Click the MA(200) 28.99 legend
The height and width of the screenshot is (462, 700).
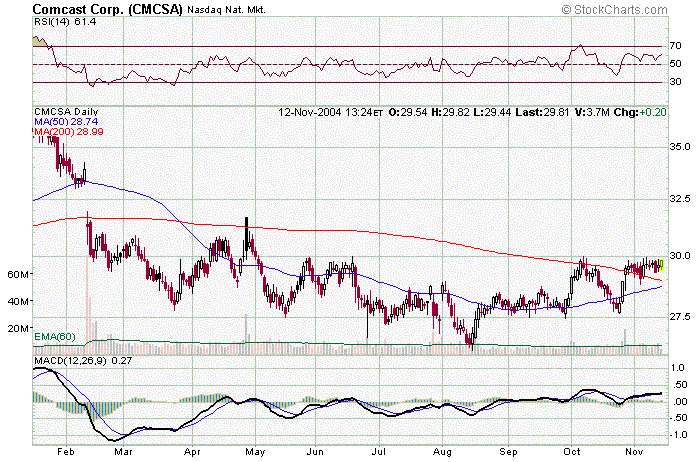pyautogui.click(x=69, y=131)
